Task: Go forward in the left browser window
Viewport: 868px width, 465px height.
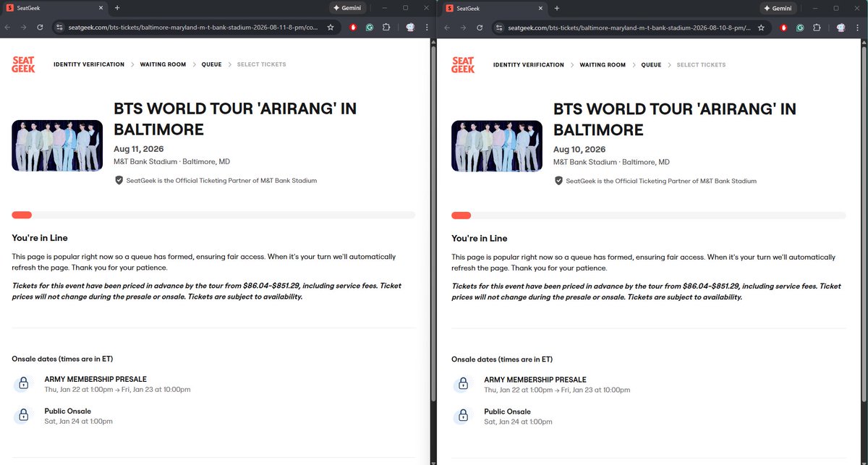Action: [x=24, y=27]
